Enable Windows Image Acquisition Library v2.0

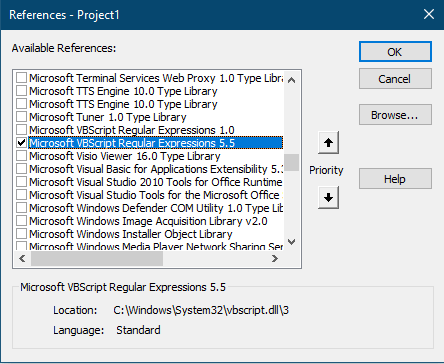pos(22,221)
